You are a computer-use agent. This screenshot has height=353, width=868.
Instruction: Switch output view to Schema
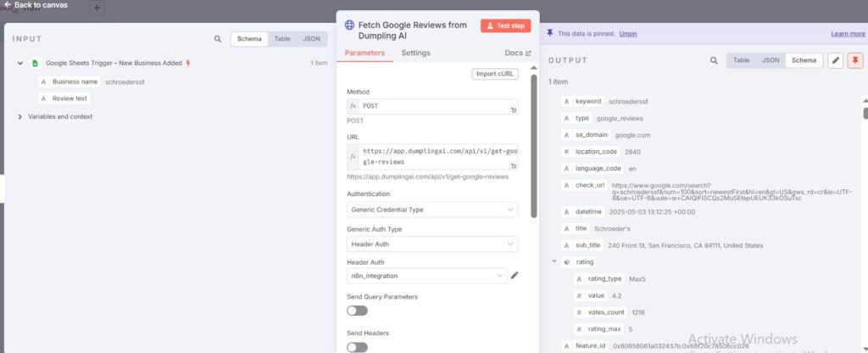click(x=804, y=60)
